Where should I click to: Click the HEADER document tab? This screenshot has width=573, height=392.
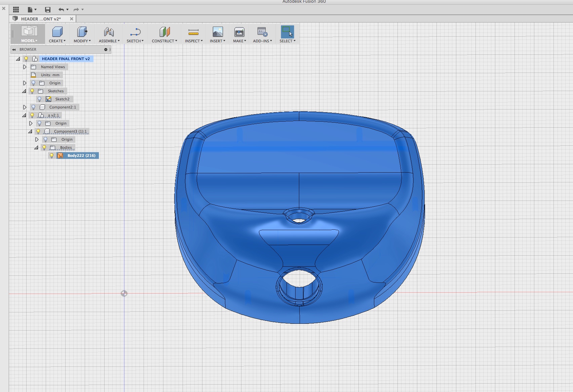click(x=40, y=19)
